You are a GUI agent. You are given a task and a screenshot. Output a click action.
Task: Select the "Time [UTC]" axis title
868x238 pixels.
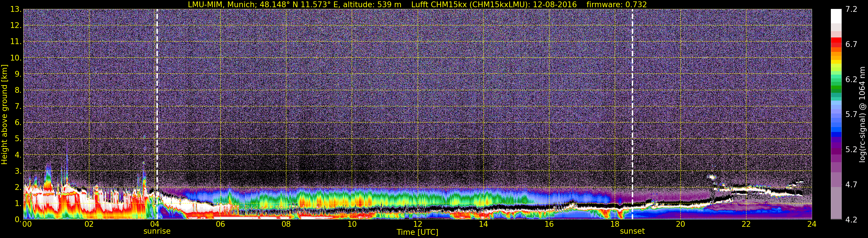pos(417,232)
